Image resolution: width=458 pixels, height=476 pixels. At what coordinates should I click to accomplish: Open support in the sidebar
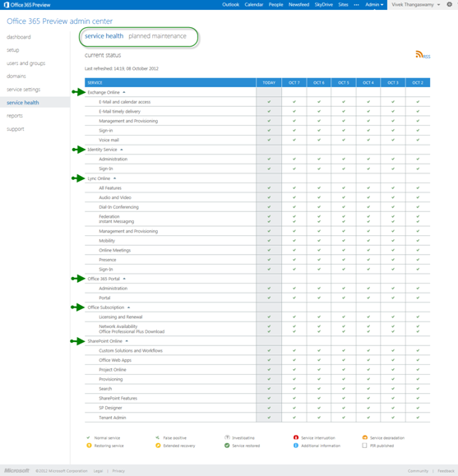(15, 129)
